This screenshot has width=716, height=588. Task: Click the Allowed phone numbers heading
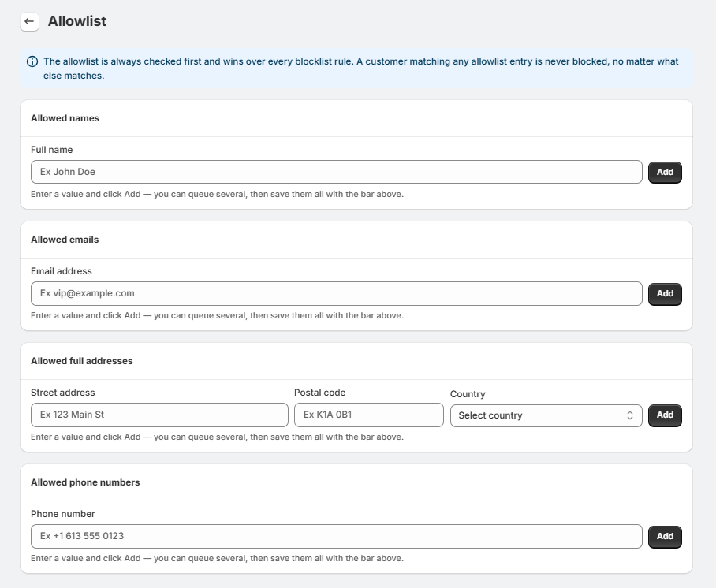click(85, 482)
